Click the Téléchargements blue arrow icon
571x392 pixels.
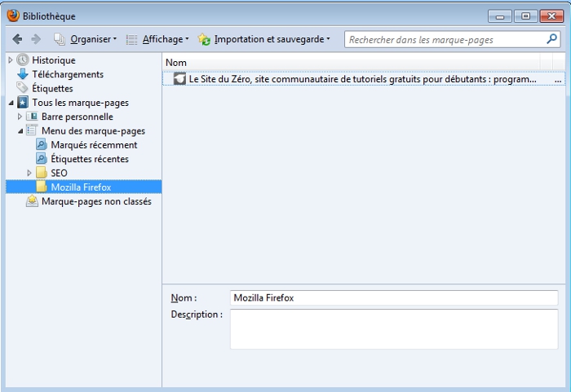pos(23,74)
